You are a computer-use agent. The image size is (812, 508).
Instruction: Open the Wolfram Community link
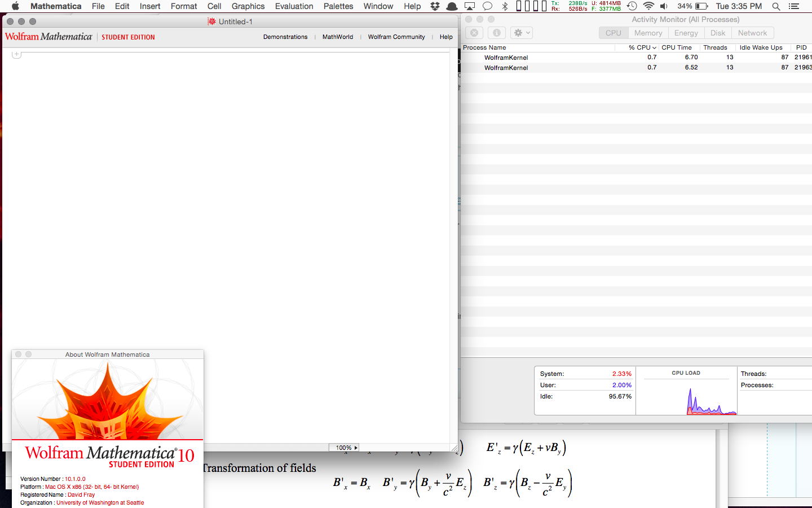pos(396,37)
